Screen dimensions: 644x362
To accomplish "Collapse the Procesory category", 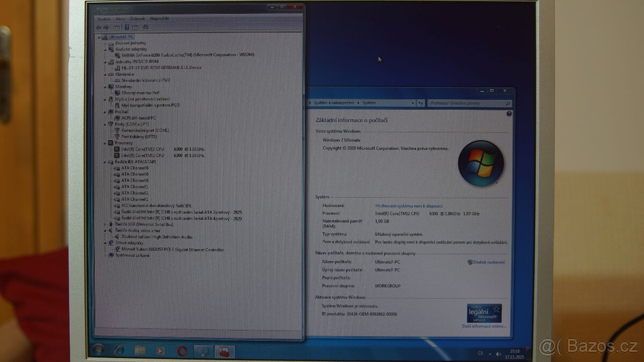I will [105, 143].
